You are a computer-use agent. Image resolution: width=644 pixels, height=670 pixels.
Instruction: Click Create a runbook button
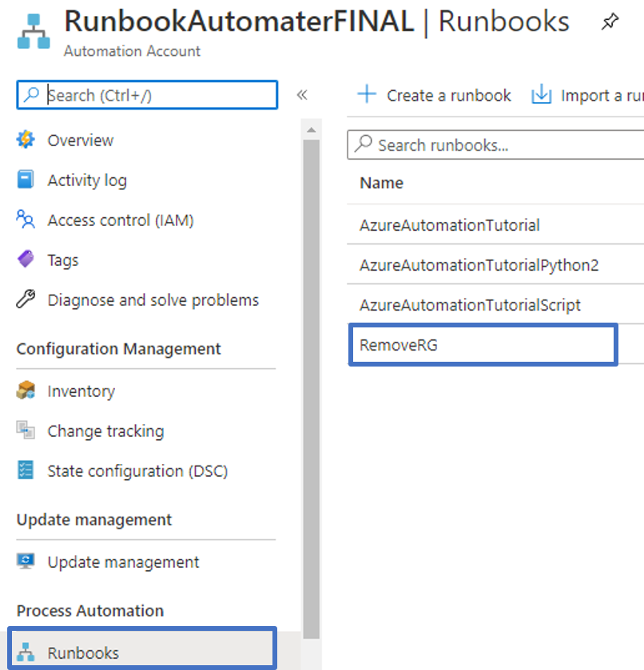tap(434, 95)
